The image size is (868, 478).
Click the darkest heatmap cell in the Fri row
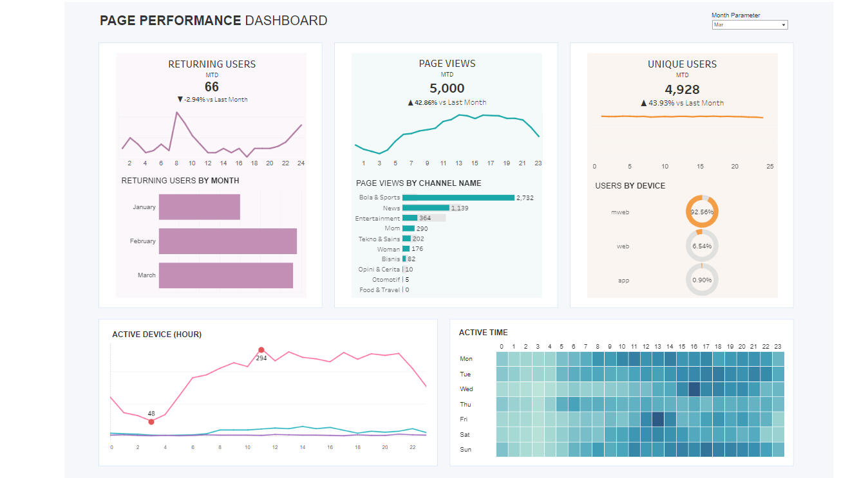(657, 419)
